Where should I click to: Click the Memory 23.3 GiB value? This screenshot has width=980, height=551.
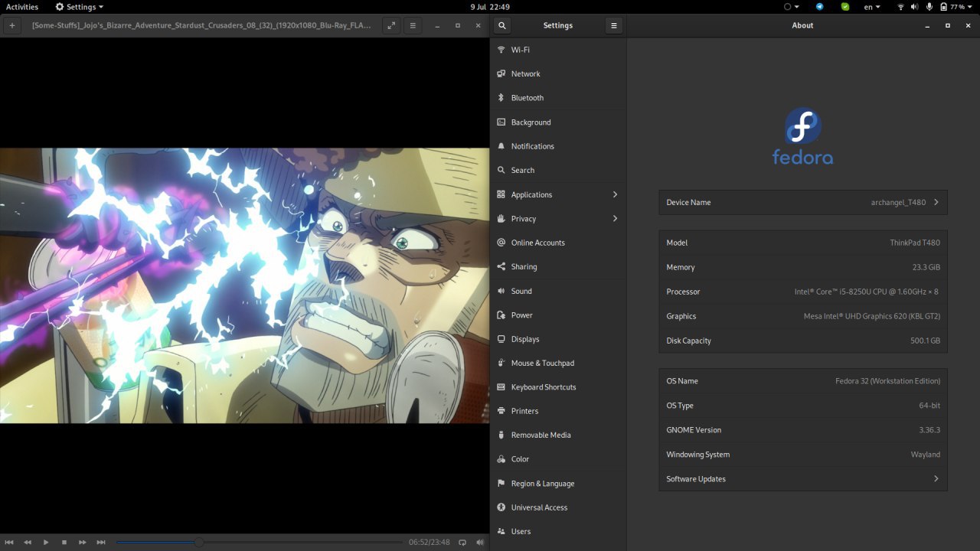point(926,267)
